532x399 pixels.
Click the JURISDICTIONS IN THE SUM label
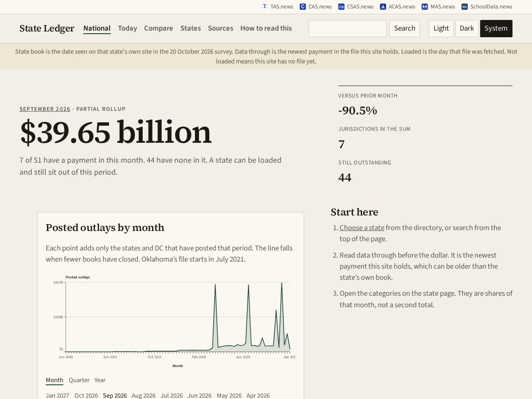click(x=374, y=129)
